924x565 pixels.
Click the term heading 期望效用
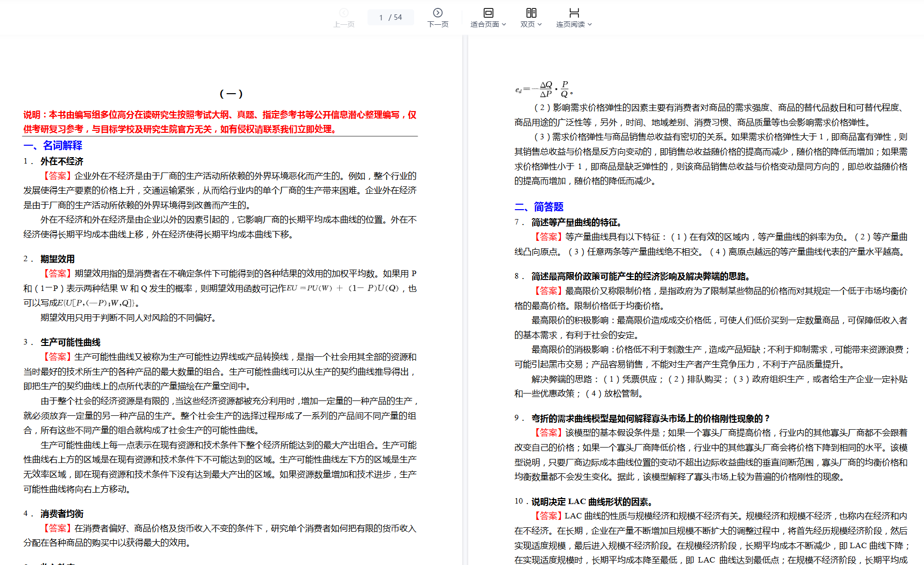pos(58,259)
